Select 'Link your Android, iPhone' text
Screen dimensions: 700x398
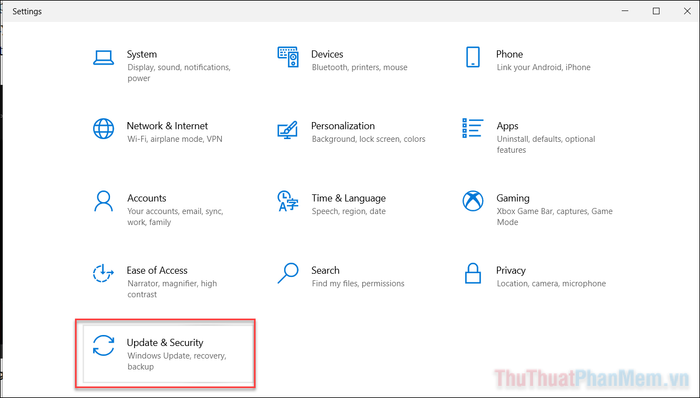[544, 67]
